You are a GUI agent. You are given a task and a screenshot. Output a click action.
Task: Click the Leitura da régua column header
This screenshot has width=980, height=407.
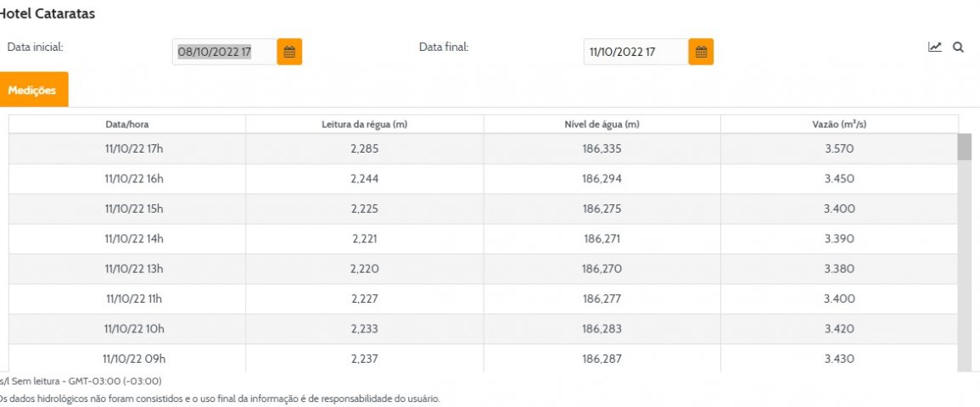click(365, 125)
